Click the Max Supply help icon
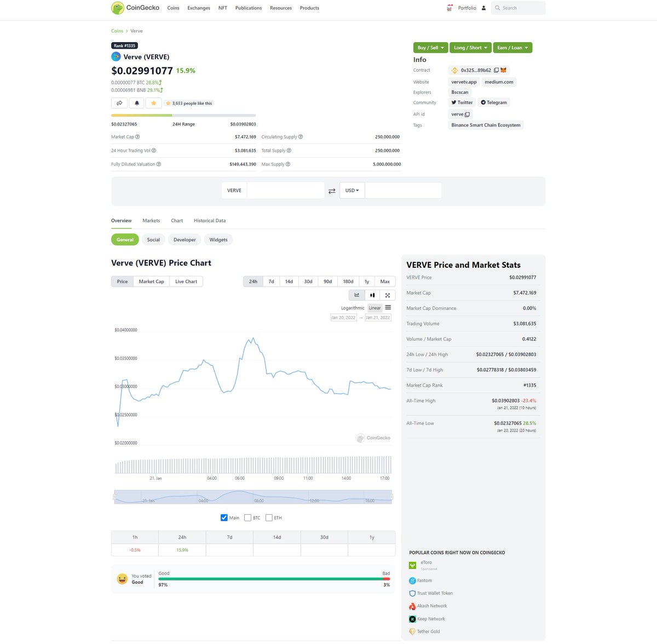Image resolution: width=657 pixels, height=644 pixels. (x=288, y=164)
